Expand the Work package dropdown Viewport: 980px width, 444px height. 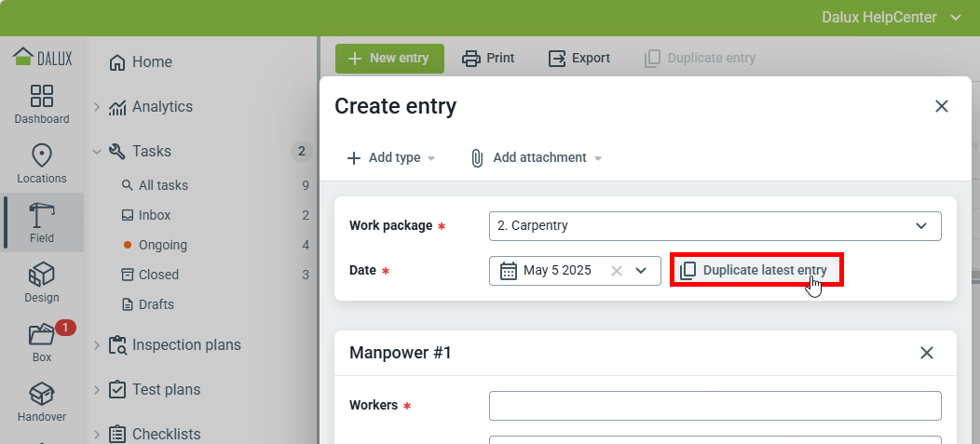click(920, 225)
